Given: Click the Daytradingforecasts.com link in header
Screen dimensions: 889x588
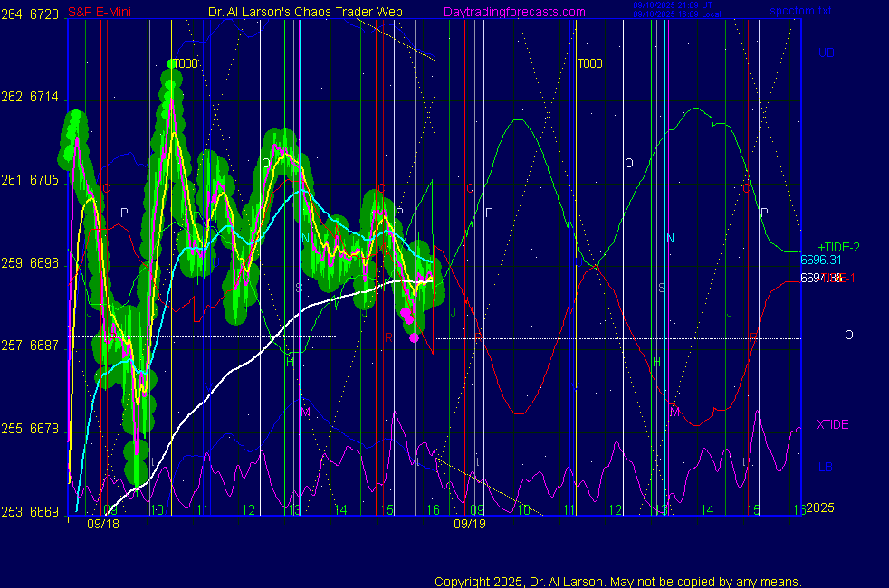Looking at the screenshot, I should [x=514, y=12].
